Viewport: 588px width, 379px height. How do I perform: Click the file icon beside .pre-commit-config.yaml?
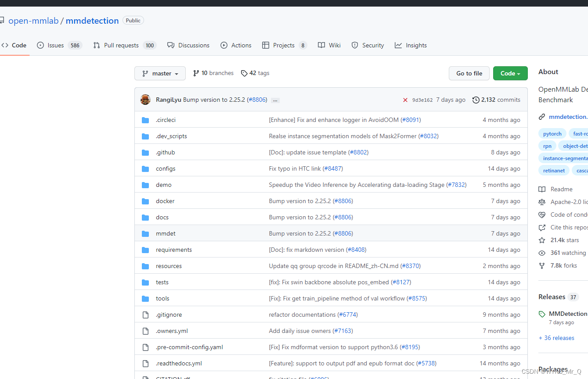[x=145, y=347]
